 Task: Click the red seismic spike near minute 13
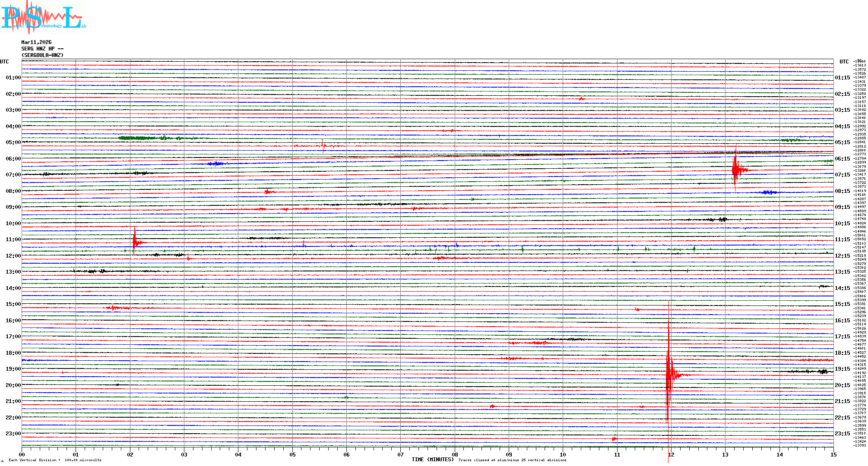pyautogui.click(x=735, y=169)
